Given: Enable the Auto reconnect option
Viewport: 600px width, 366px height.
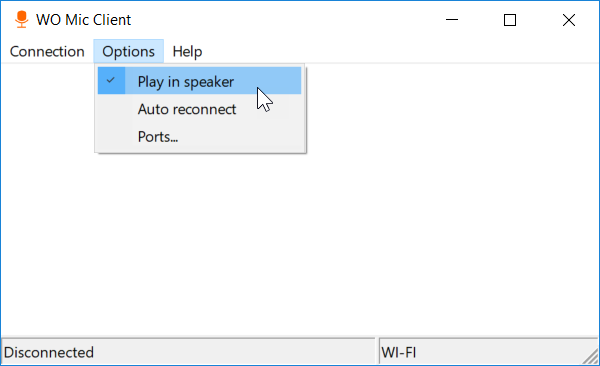Looking at the screenshot, I should (199, 109).
